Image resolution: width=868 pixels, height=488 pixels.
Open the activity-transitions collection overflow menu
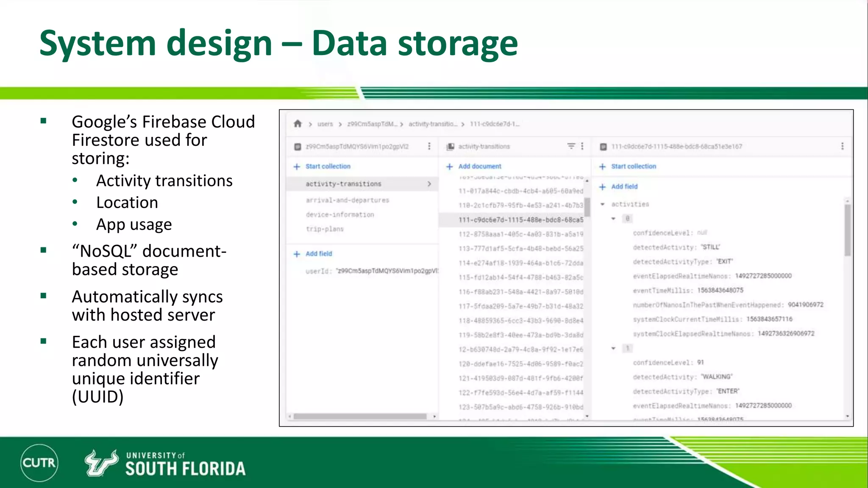point(582,146)
